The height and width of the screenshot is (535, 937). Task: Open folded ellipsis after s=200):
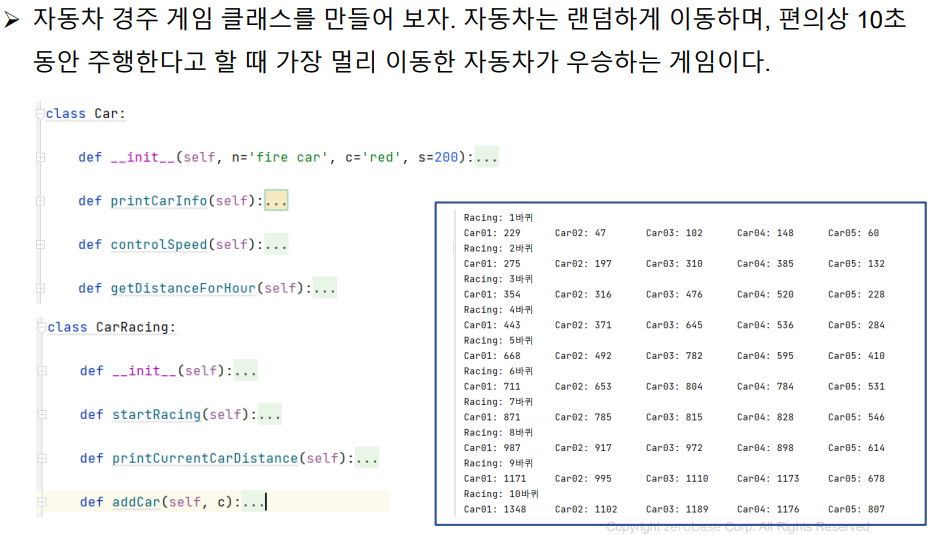coord(486,157)
